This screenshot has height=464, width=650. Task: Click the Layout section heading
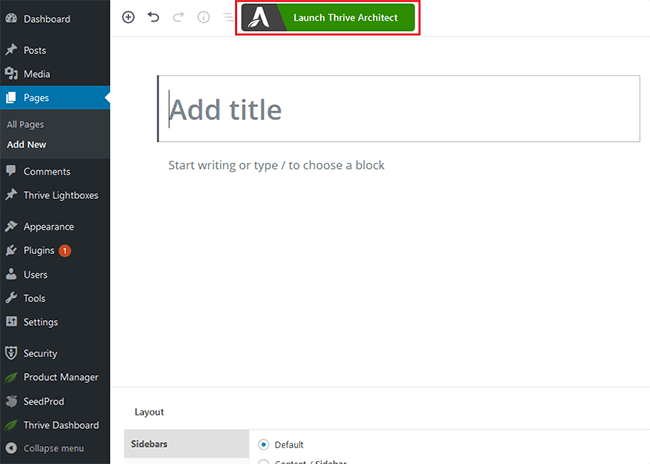click(149, 412)
